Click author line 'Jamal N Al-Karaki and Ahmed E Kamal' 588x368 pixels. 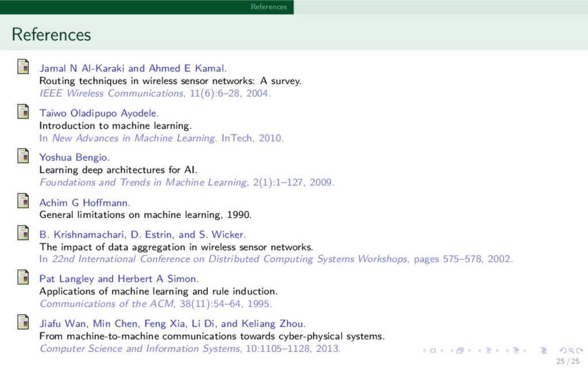click(x=133, y=68)
